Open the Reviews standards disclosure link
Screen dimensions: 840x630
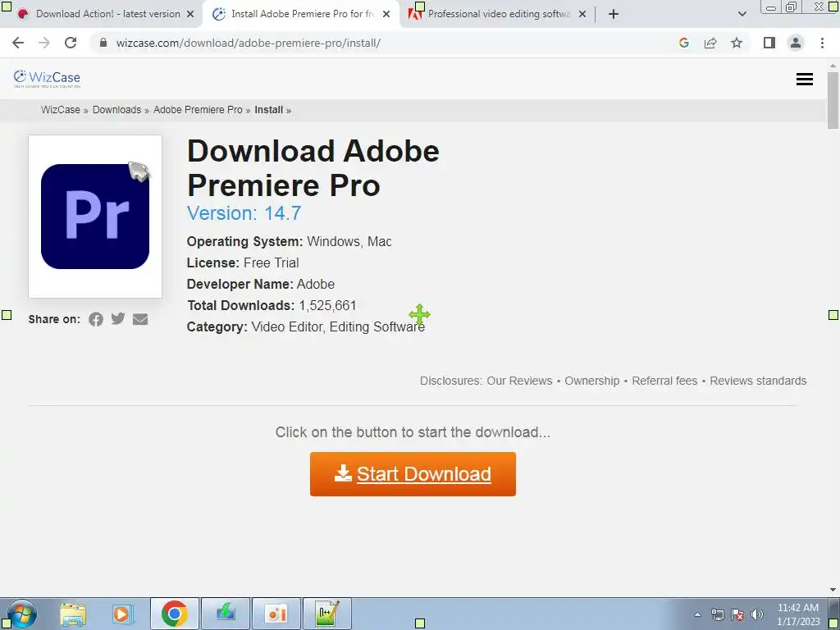758,381
